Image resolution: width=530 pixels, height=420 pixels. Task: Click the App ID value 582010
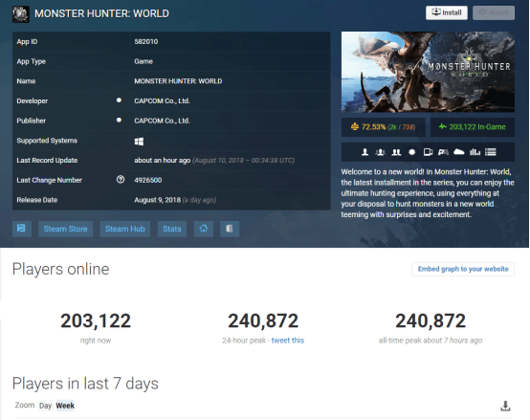[146, 41]
